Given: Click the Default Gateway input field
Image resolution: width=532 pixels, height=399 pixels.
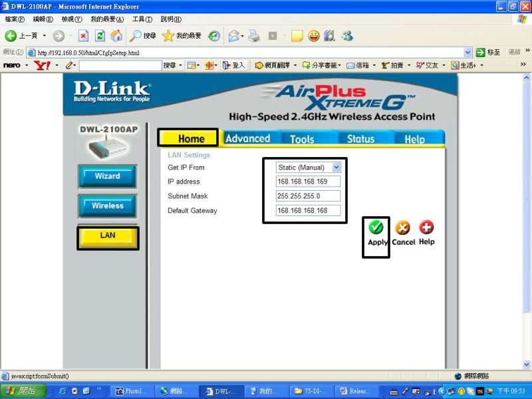Looking at the screenshot, I should pos(308,211).
